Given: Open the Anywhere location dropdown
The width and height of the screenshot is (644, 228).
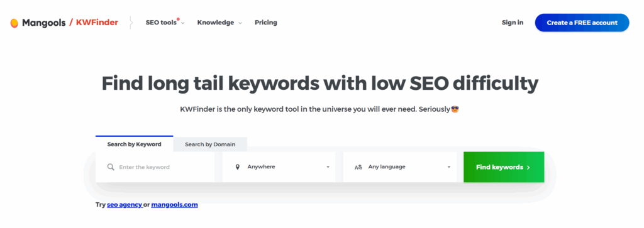Looking at the screenshot, I should pos(279,167).
